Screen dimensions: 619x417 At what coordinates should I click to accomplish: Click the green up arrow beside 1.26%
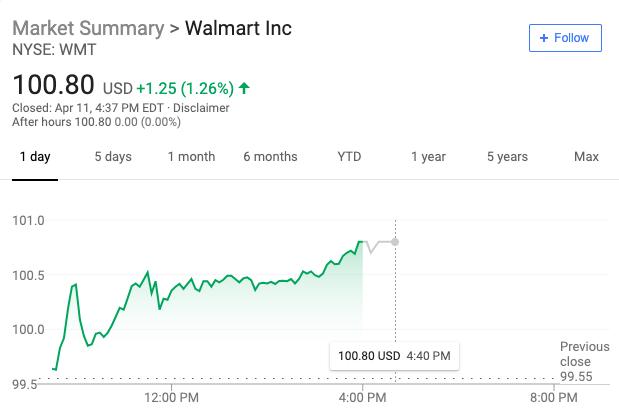click(x=244, y=88)
